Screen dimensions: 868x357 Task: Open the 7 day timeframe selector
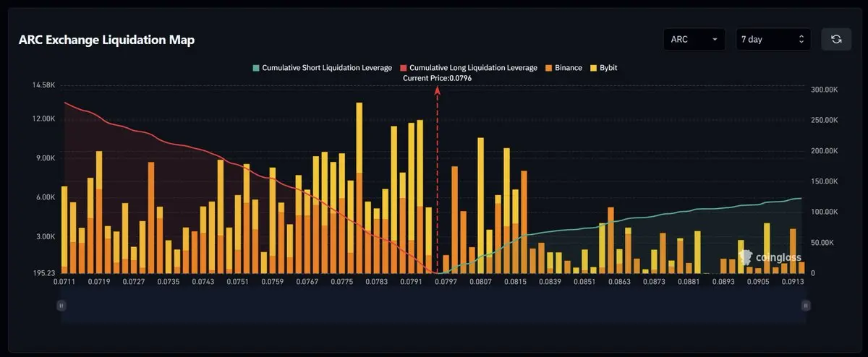pos(773,39)
